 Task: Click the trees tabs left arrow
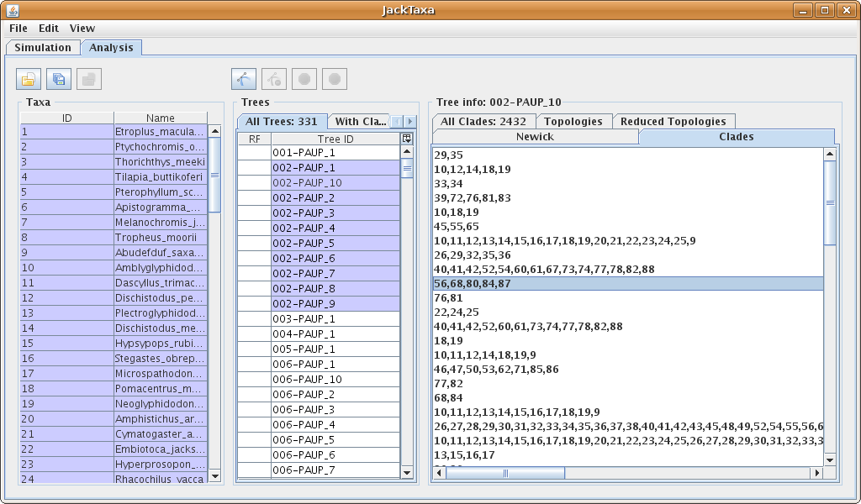pyautogui.click(x=397, y=121)
